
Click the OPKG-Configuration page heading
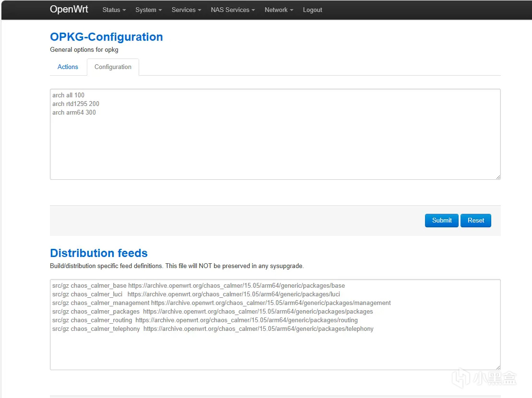point(106,37)
